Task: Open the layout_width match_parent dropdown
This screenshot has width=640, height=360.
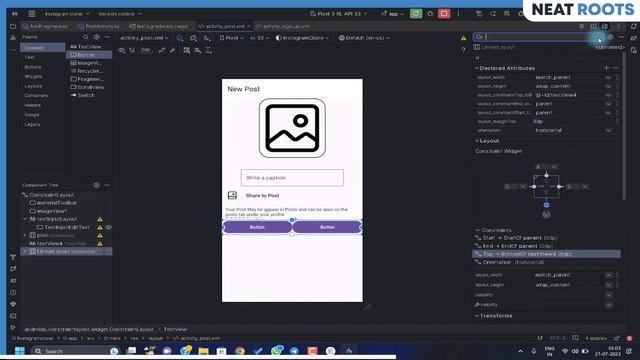Action: (x=608, y=77)
